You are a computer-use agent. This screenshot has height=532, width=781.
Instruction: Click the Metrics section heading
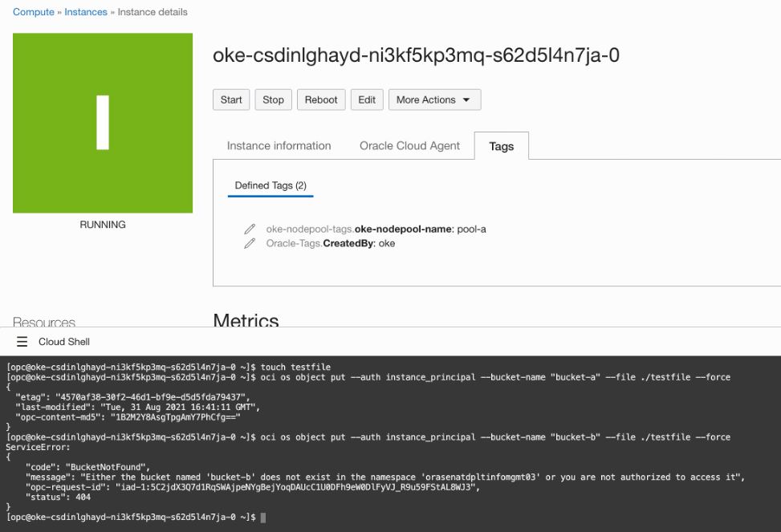click(x=246, y=320)
